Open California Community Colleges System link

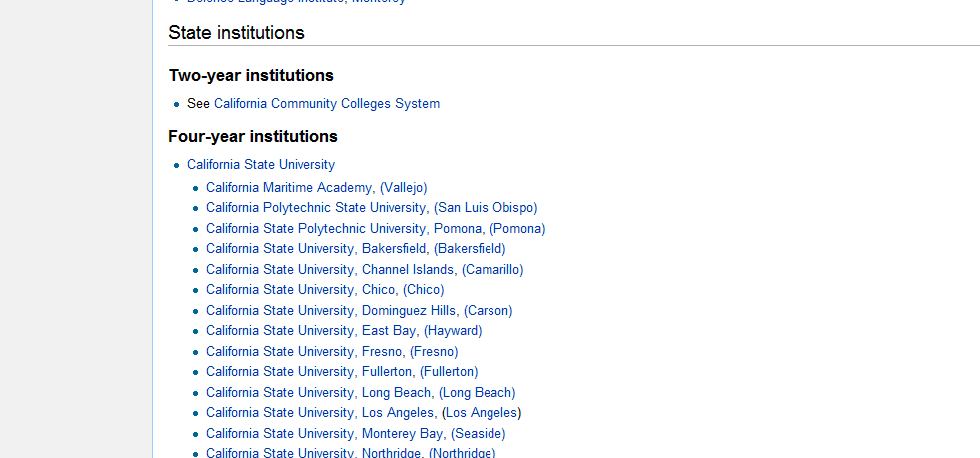327,104
